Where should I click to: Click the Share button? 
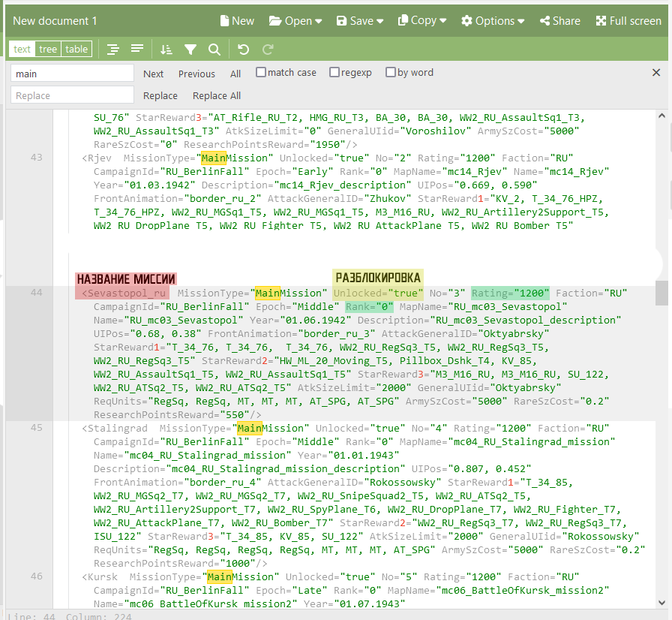click(559, 20)
